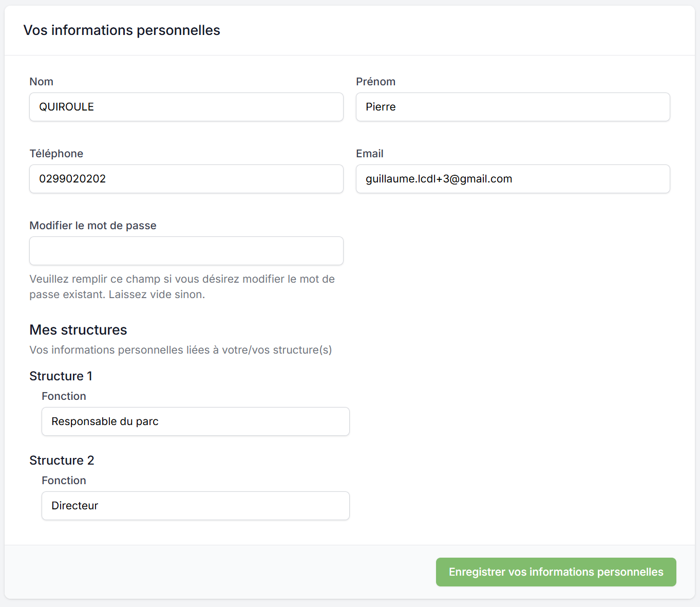Focus the empty password change field
The height and width of the screenshot is (607, 700).
pos(186,251)
